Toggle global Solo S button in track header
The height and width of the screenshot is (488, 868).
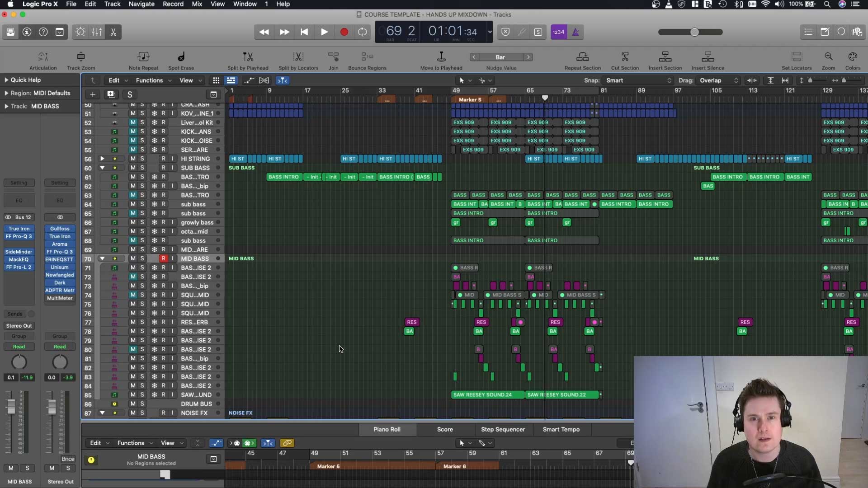[x=130, y=94]
